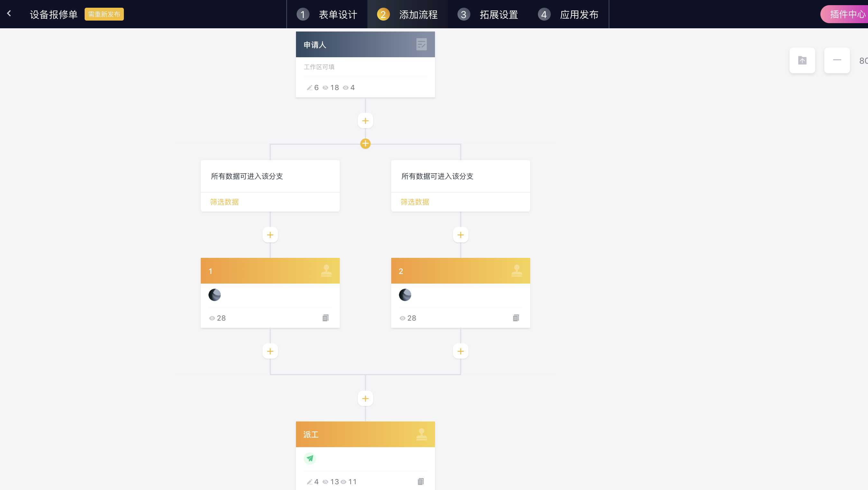Image resolution: width=868 pixels, height=490 pixels.
Task: Click the upload/export icon button at top right
Action: tap(802, 60)
